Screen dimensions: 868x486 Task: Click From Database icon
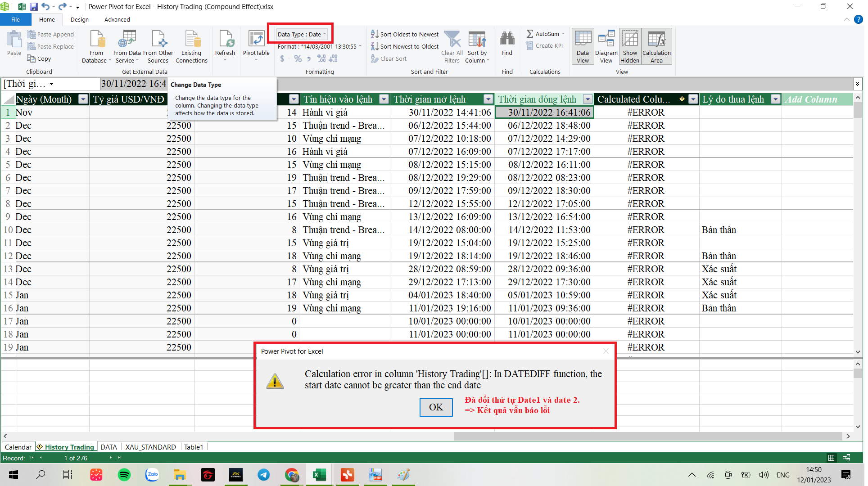(96, 40)
